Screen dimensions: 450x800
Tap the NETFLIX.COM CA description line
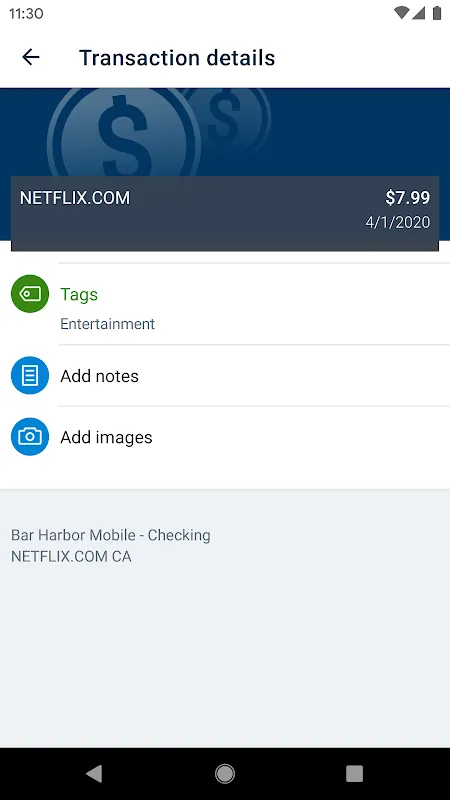[x=71, y=557]
